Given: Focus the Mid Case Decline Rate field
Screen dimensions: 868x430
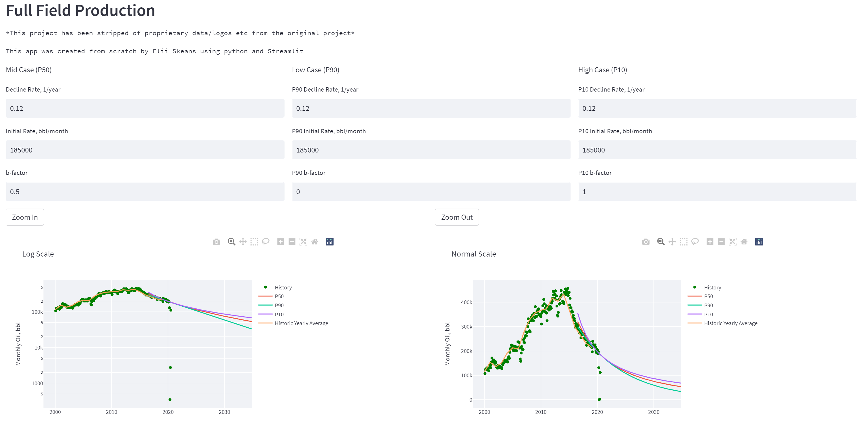Looking at the screenshot, I should (145, 108).
